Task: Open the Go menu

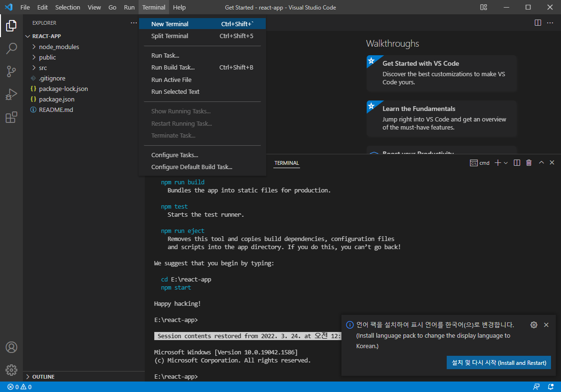Action: coord(112,7)
